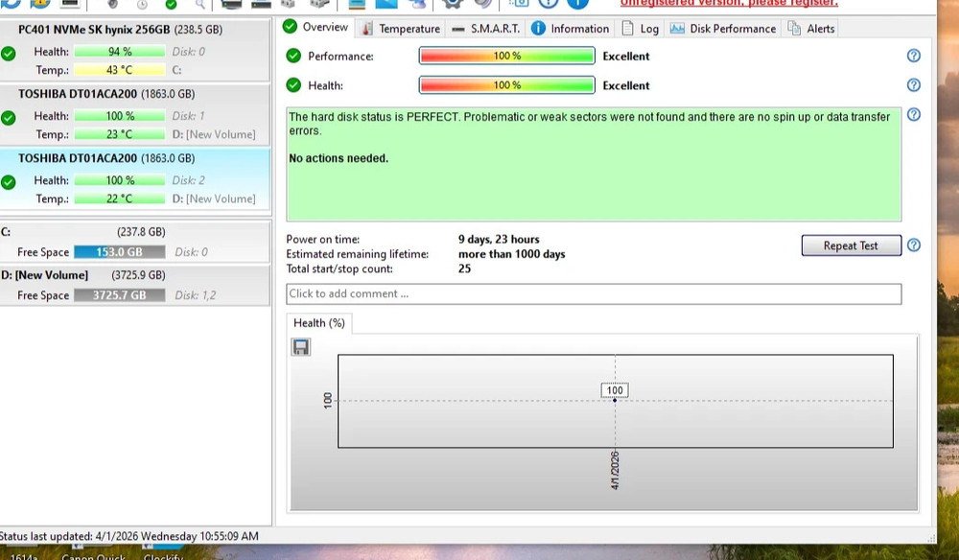Image resolution: width=959 pixels, height=560 pixels.
Task: Open help icon beside Health bar
Action: click(913, 85)
